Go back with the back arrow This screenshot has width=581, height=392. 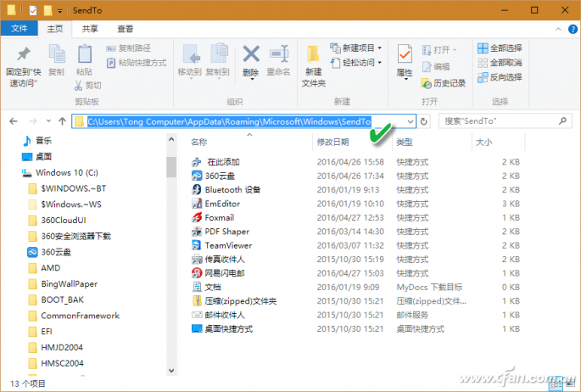[14, 121]
